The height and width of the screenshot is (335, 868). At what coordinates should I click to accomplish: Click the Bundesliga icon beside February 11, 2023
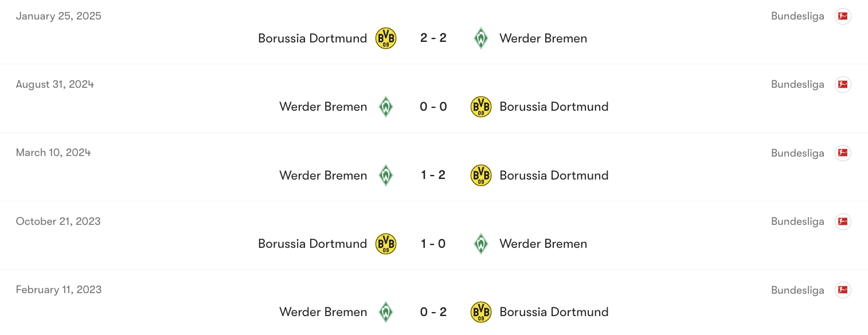[x=843, y=290]
